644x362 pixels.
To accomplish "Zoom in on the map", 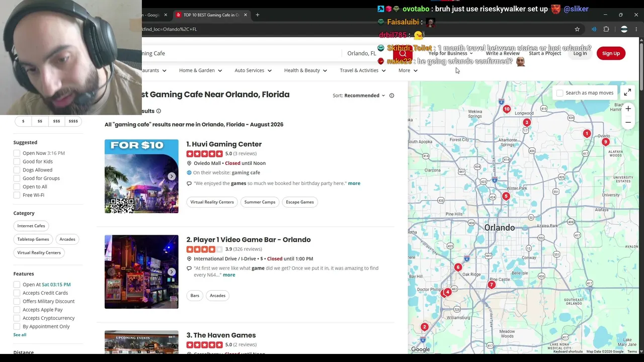I will pos(628,109).
